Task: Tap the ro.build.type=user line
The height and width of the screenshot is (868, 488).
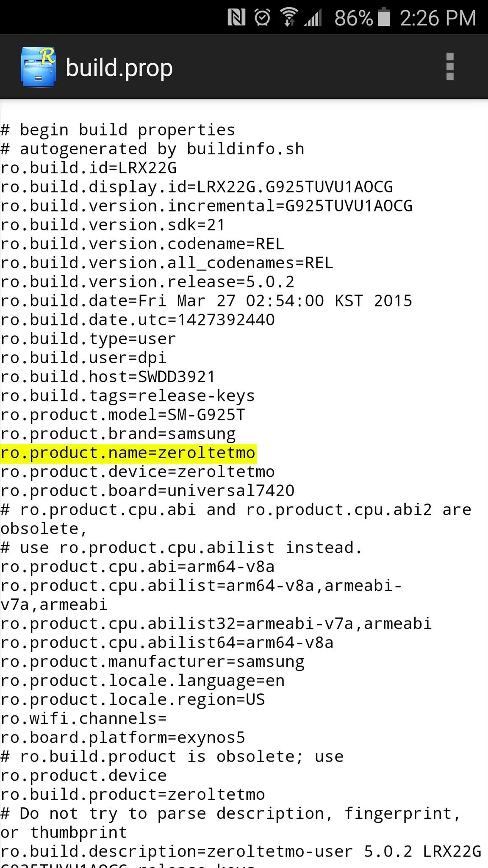Action: tap(88, 339)
